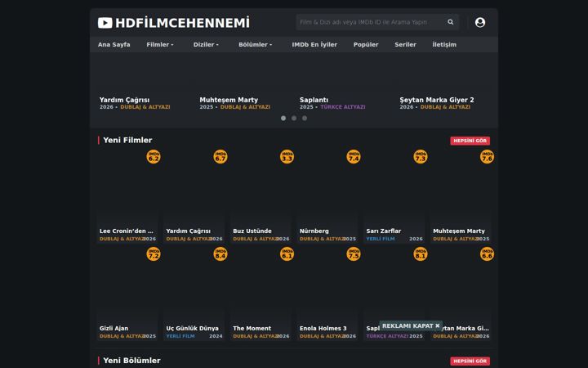This screenshot has height=368, width=588.
Task: Open the user account profile icon
Action: point(480,23)
